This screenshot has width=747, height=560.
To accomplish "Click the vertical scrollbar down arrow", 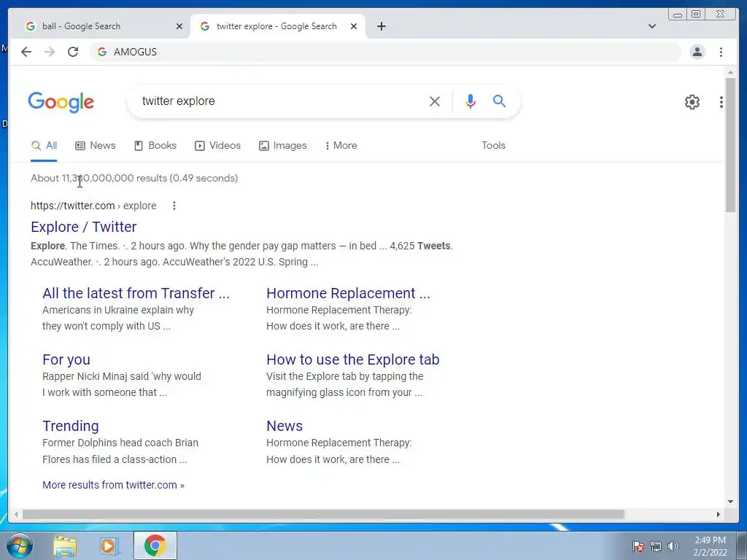I will point(730,501).
